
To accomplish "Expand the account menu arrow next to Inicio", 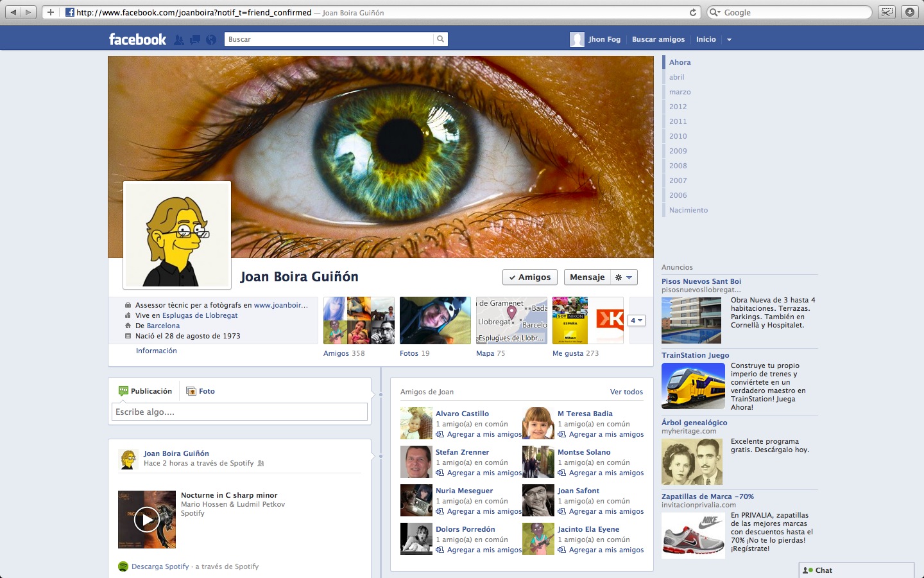I will [729, 40].
